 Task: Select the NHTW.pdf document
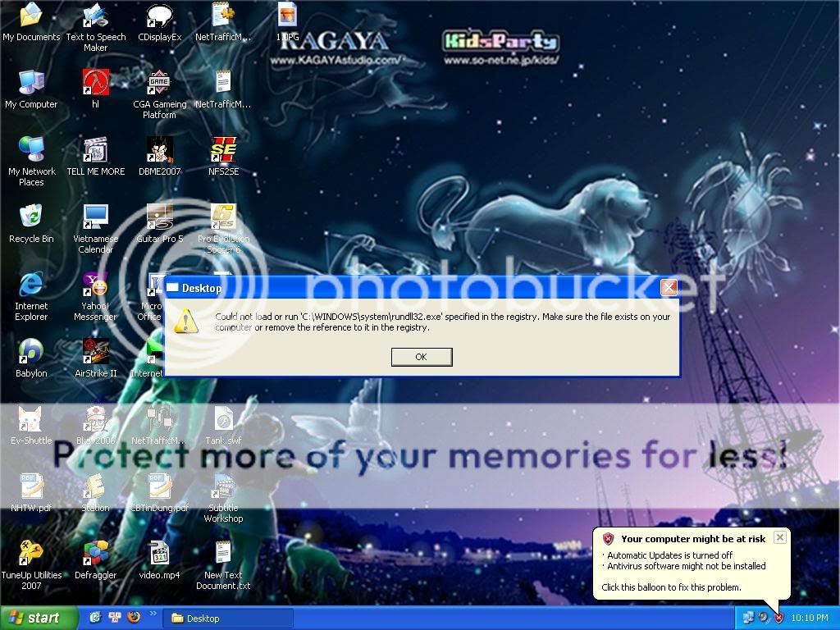pyautogui.click(x=31, y=492)
